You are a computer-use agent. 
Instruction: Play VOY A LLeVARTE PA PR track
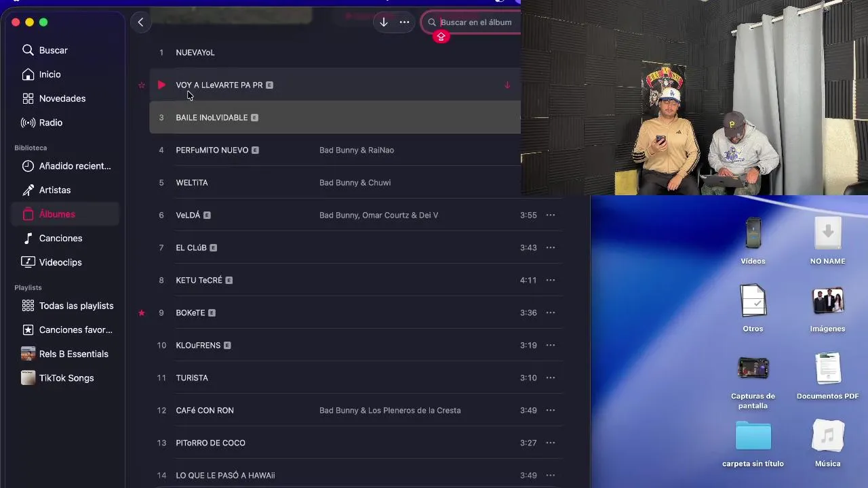point(161,85)
